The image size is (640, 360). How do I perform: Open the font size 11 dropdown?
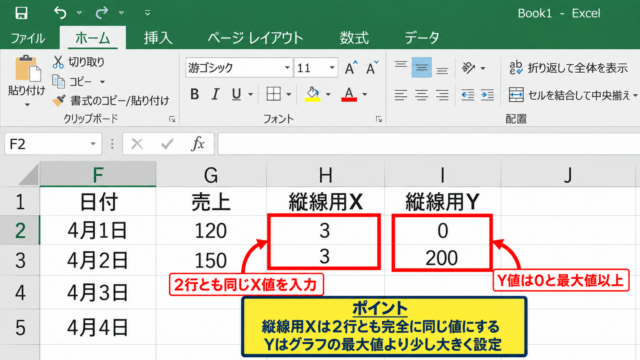332,68
